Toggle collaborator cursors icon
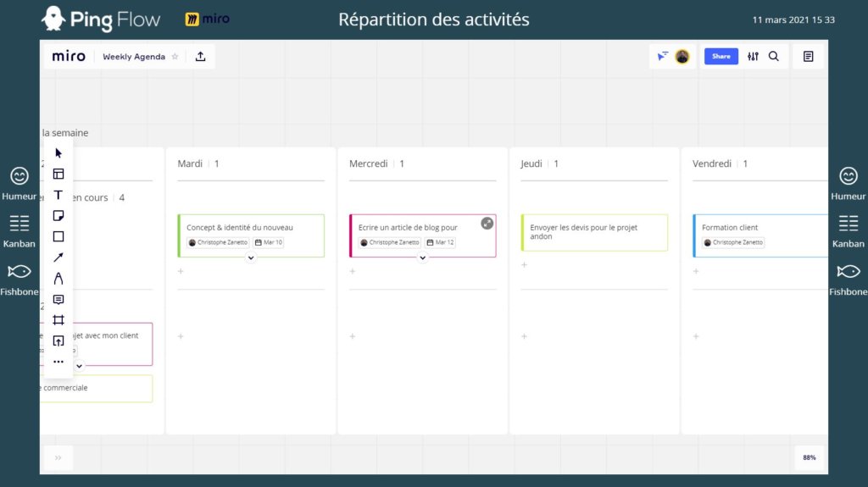868x487 pixels. tap(663, 57)
